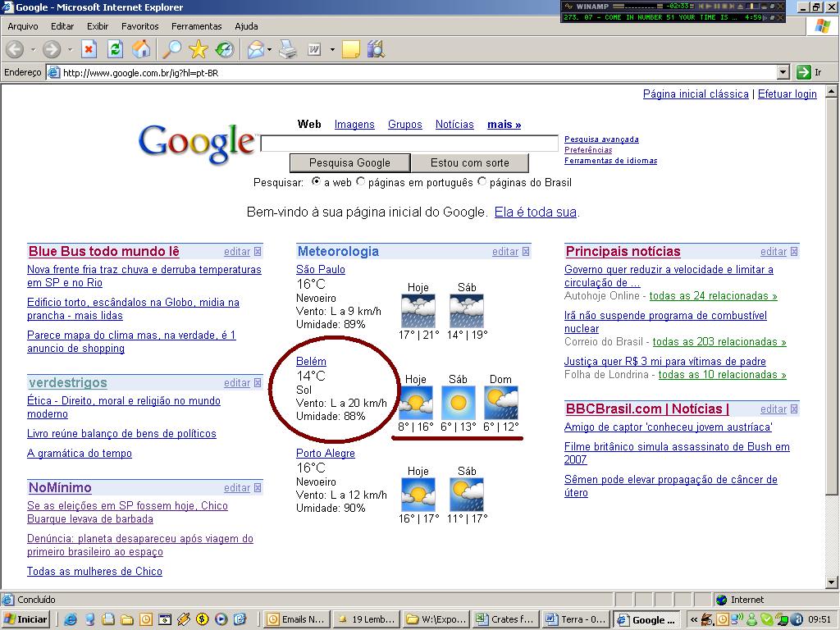Open the Research books-and-magnifier icon

point(377,50)
